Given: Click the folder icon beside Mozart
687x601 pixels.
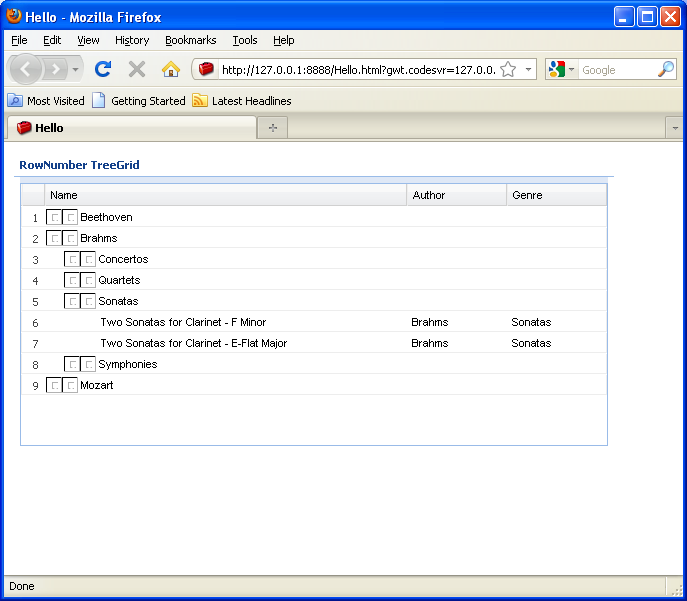Looking at the screenshot, I should [70, 385].
